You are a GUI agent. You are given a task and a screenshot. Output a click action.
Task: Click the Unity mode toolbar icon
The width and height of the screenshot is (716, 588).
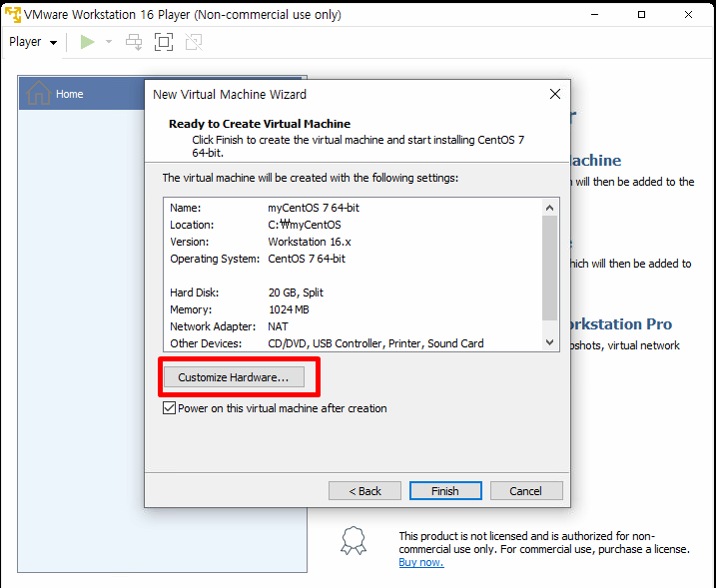[194, 42]
